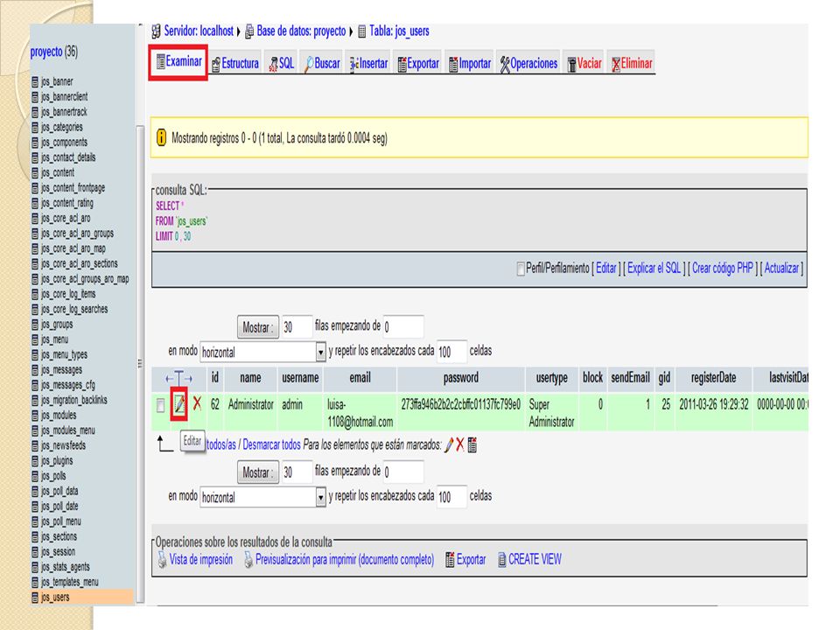
Task: Click the table icon beside jos_users
Action: (x=35, y=598)
